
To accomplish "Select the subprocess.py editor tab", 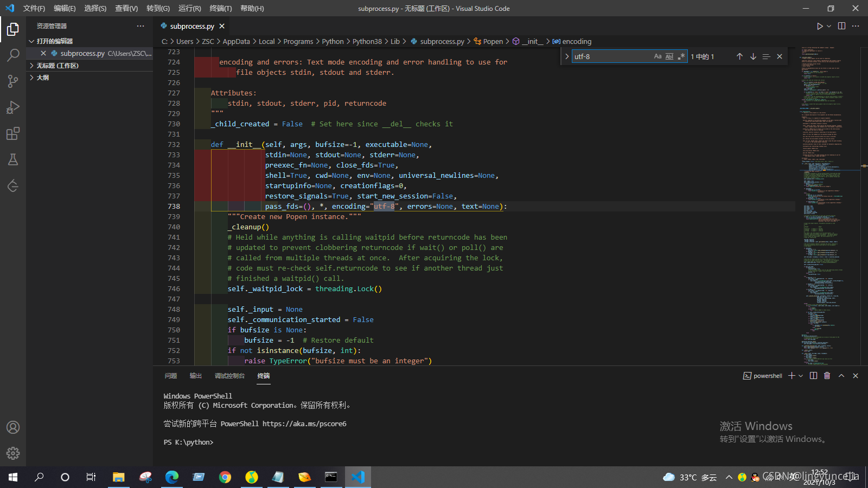I will coord(192,26).
